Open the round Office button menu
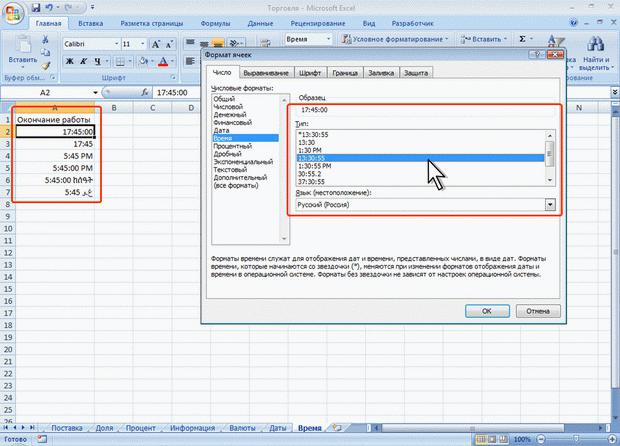620x446 pixels. tap(13, 13)
